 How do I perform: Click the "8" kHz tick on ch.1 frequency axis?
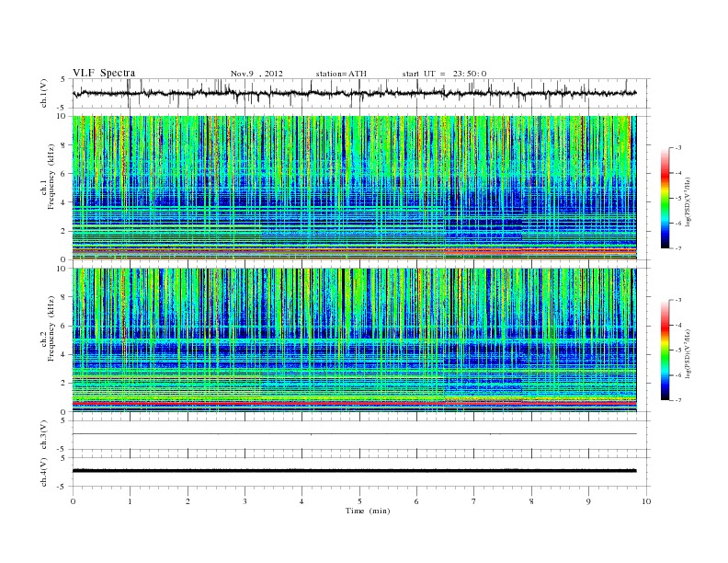pos(64,145)
